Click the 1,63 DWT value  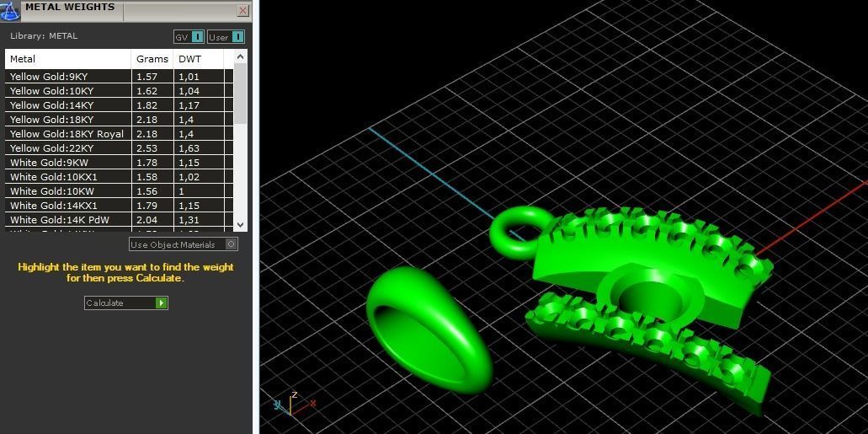[189, 148]
